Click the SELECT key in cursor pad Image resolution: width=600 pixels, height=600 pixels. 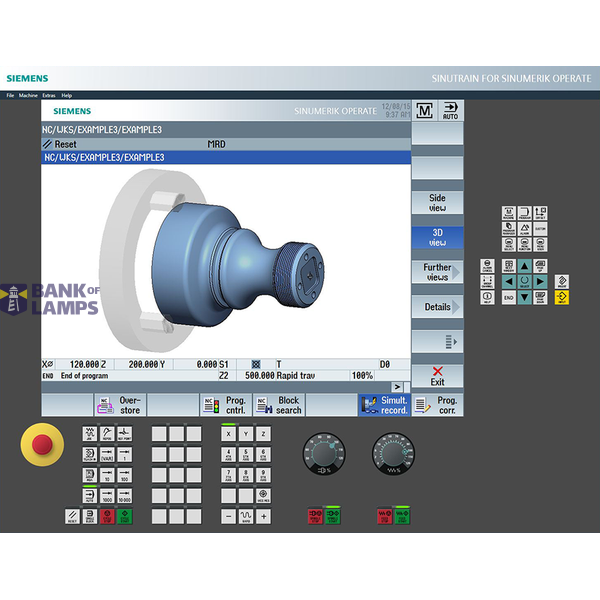pyautogui.click(x=524, y=281)
